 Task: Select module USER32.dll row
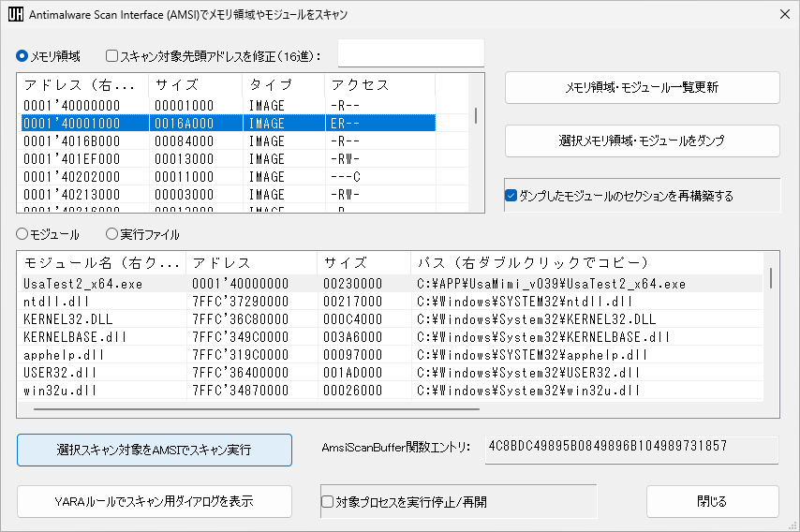click(392, 373)
